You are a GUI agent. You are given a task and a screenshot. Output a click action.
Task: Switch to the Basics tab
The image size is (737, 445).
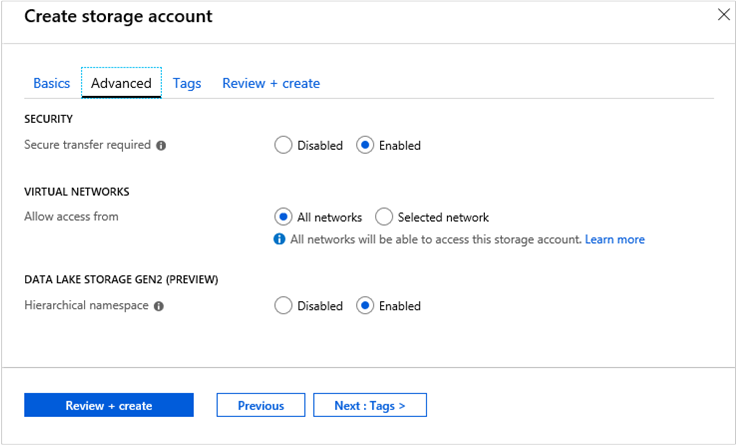pos(51,83)
